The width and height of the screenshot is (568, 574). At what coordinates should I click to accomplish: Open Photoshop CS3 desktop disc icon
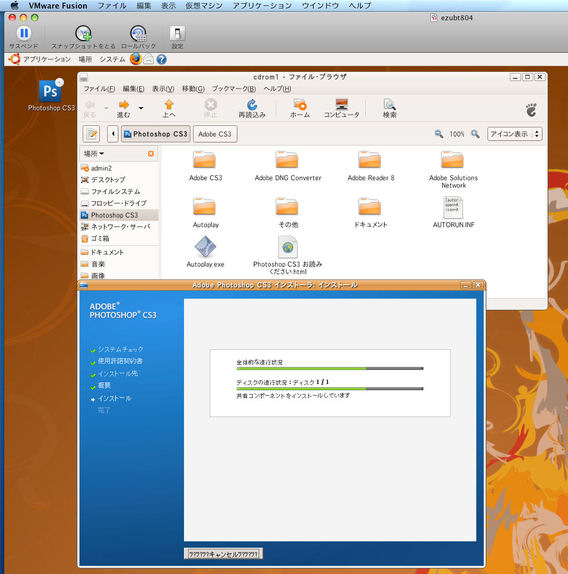click(50, 90)
